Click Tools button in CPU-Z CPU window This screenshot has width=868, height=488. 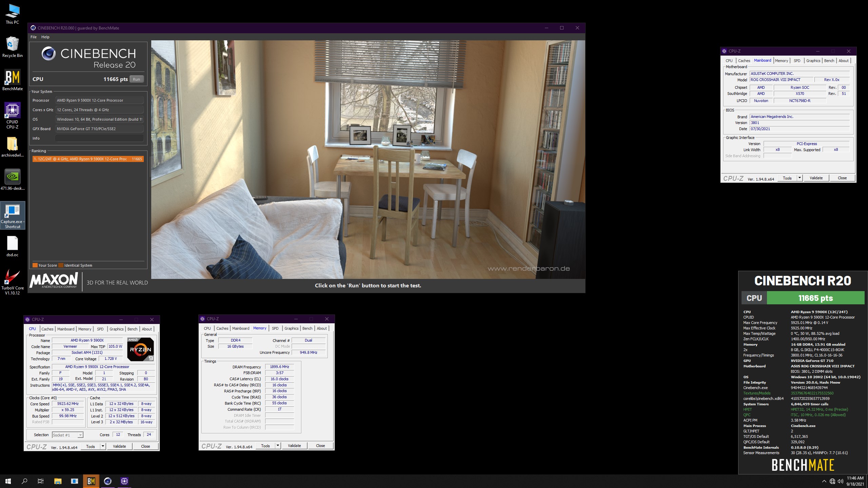[91, 446]
